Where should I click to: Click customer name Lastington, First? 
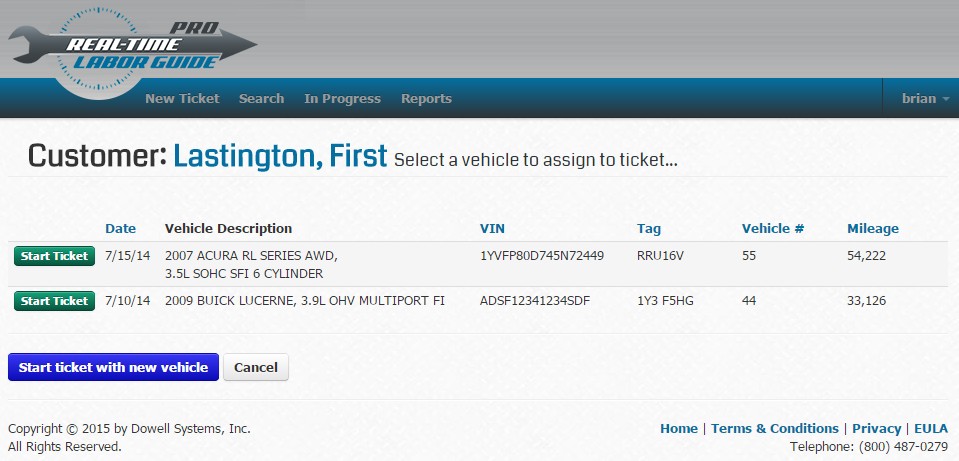pyautogui.click(x=280, y=156)
